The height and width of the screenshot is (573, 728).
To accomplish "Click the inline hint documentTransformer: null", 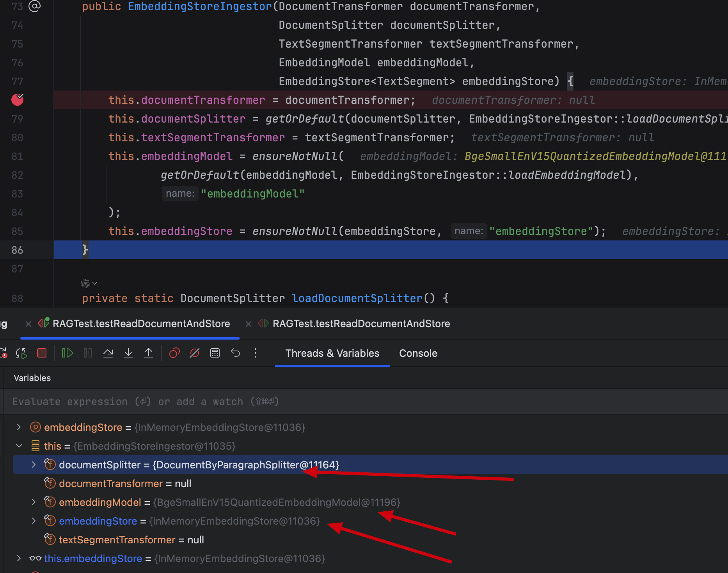I will 513,100.
